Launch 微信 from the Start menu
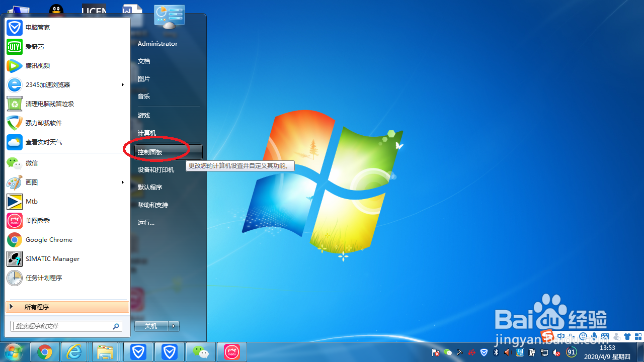 tap(67, 163)
